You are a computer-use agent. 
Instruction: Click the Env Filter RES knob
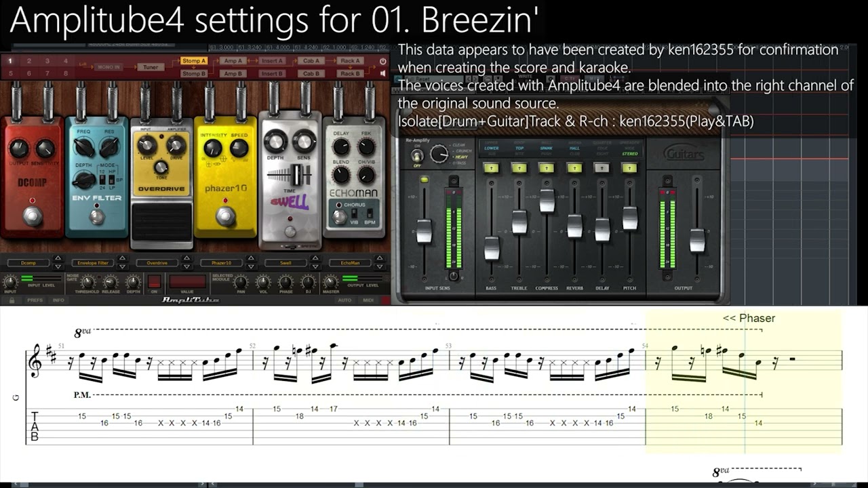109,146
